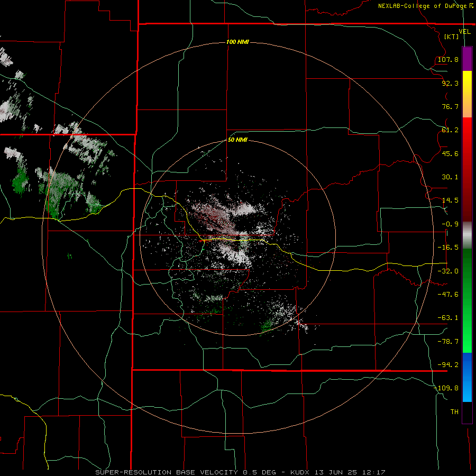Click the 107.8 value on the color scale

click(448, 59)
